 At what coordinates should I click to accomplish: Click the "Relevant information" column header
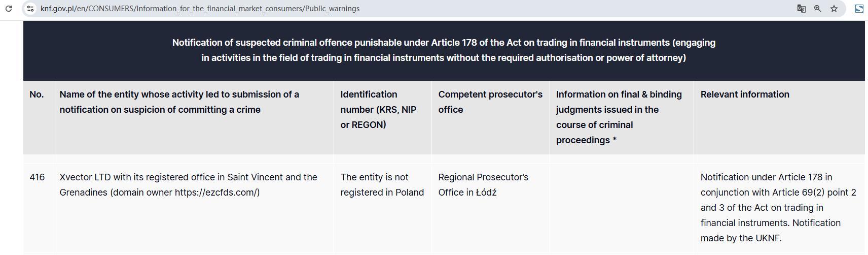pyautogui.click(x=744, y=94)
